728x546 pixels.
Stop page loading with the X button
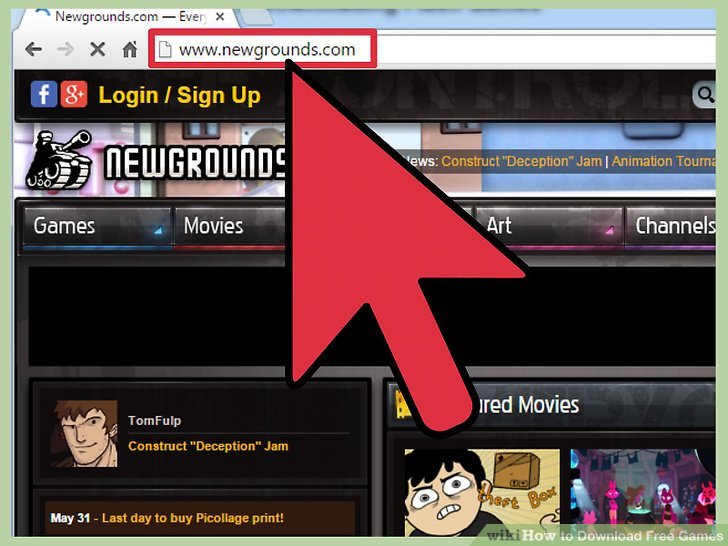(x=98, y=49)
